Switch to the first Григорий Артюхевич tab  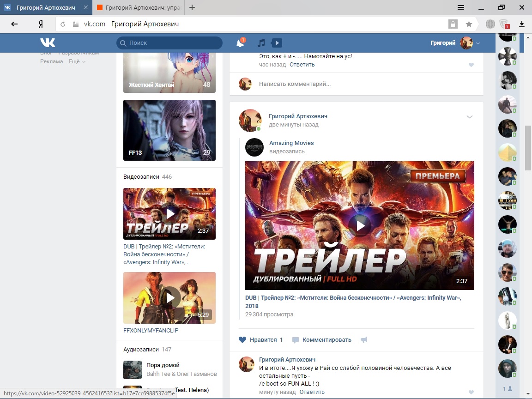46,7
